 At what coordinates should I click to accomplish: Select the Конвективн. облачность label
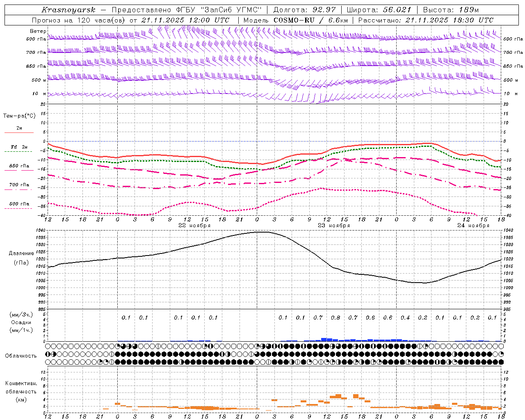click(21, 388)
